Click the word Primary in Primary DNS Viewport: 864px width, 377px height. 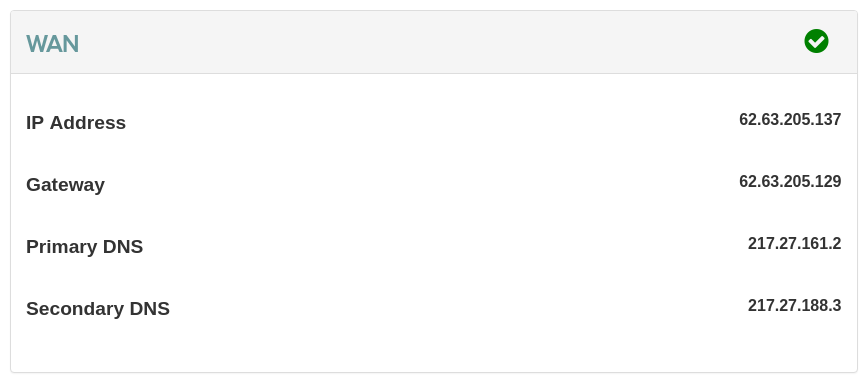[x=62, y=246]
